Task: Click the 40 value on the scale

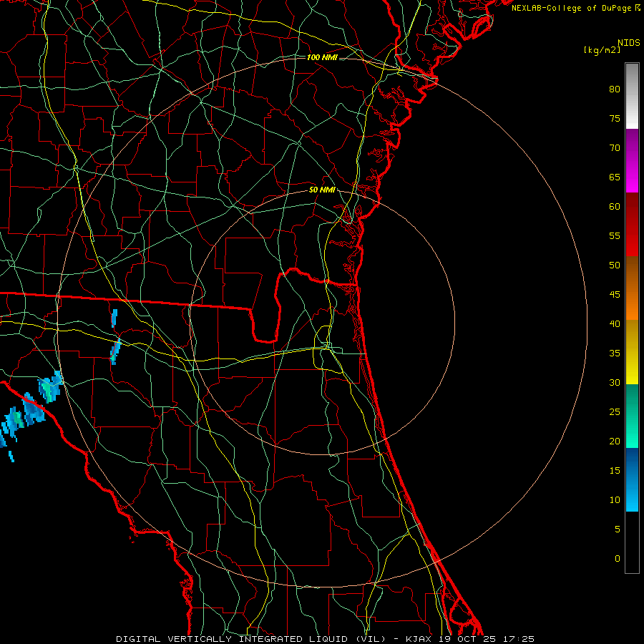Action: click(x=615, y=323)
